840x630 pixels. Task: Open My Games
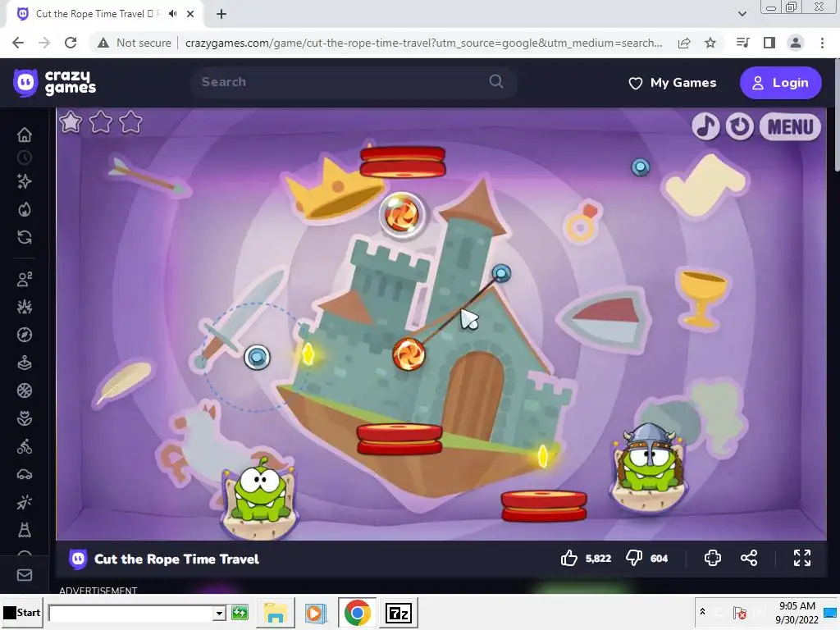pyautogui.click(x=673, y=83)
